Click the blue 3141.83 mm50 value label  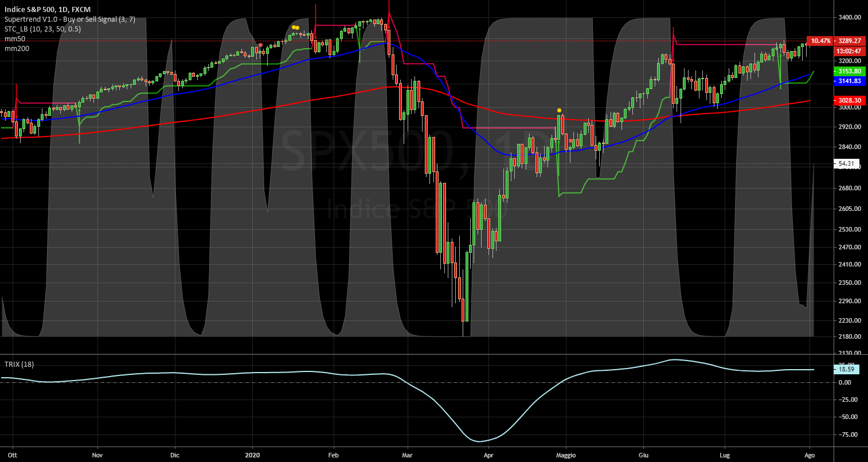[x=849, y=81]
